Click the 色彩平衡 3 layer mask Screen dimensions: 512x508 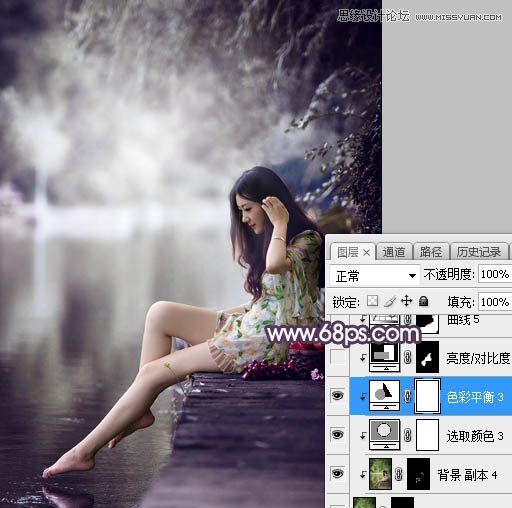tap(427, 396)
